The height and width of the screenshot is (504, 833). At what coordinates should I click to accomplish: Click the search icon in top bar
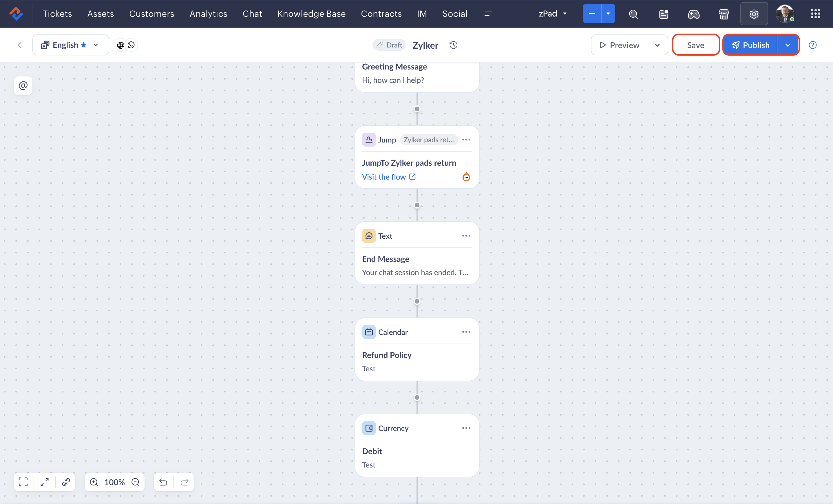pos(633,14)
